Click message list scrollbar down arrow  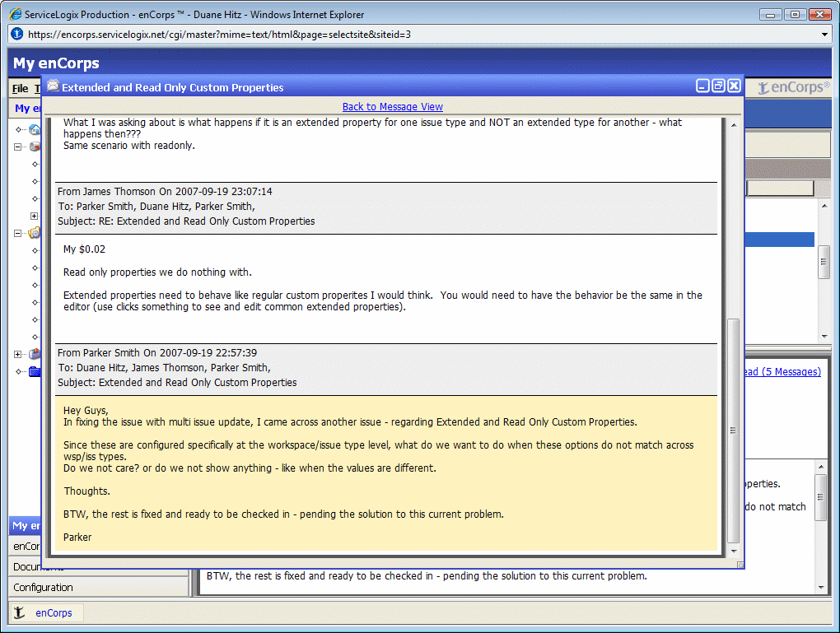pos(824,337)
